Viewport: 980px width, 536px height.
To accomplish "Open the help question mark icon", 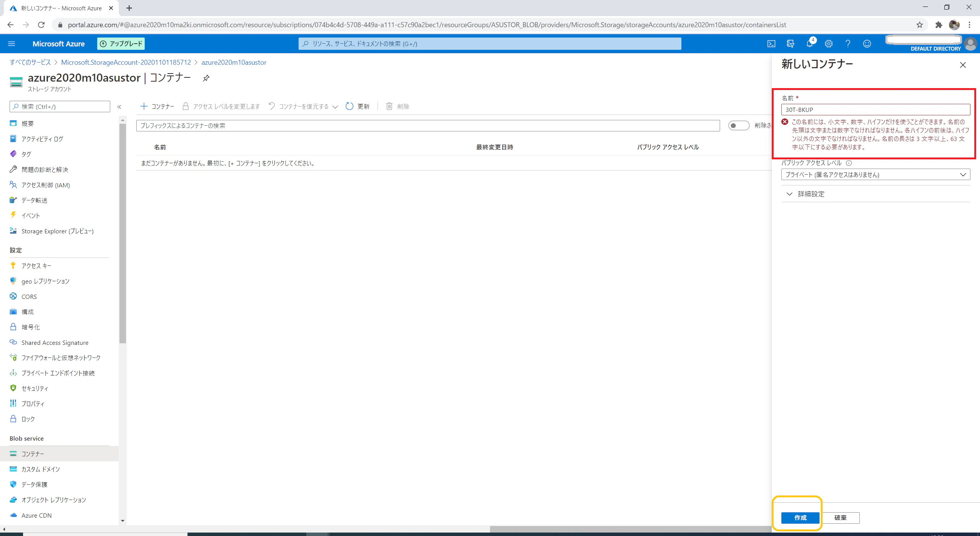I will [848, 44].
